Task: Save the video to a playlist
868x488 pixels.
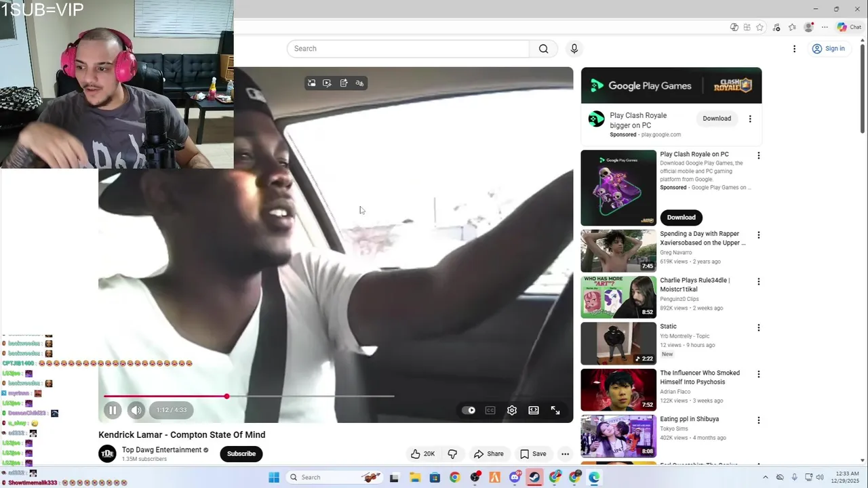Action: coord(533,454)
